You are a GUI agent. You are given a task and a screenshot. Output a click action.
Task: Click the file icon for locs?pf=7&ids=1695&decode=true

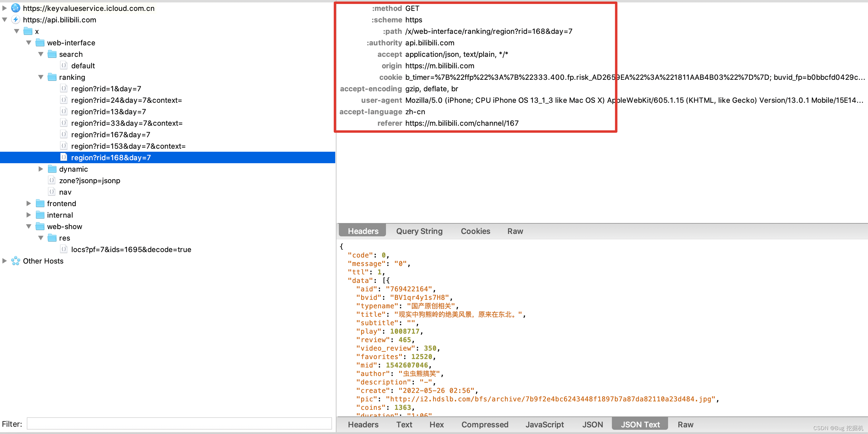pyautogui.click(x=64, y=249)
